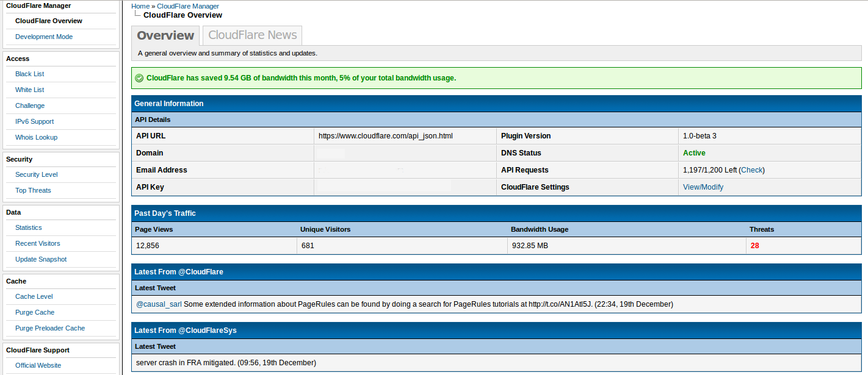This screenshot has width=868, height=375.
Task: Open the Whois Lookup tool
Action: click(x=37, y=137)
